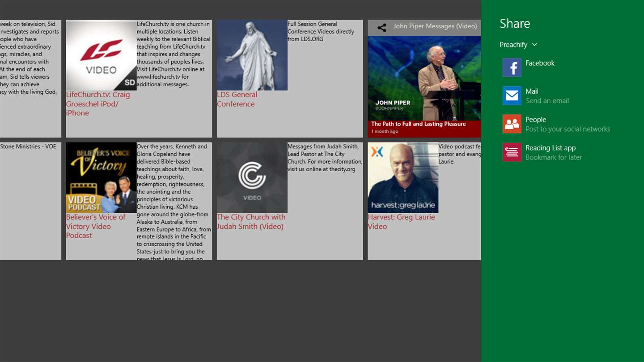
Task: Click Kenneth and Gloria Copeland description text
Action: tap(174, 202)
